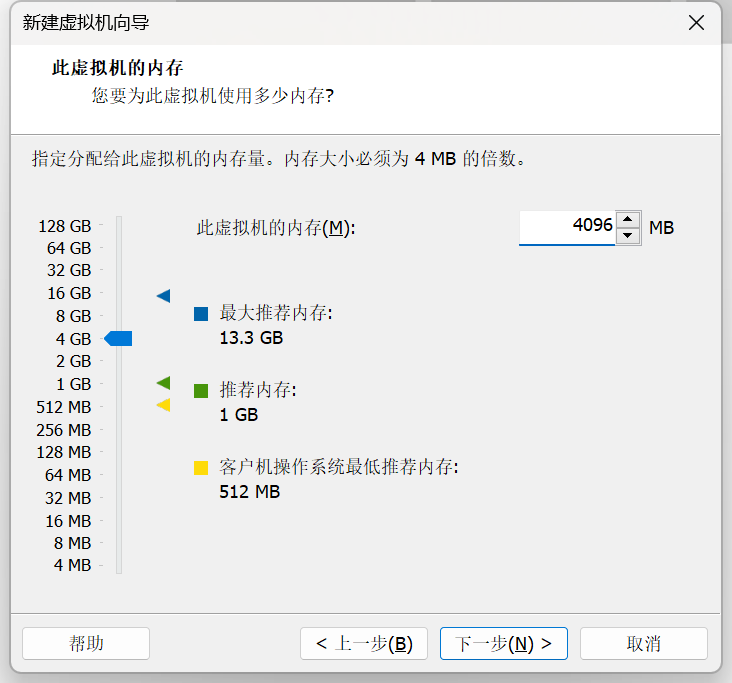
Task: Decrease memory with the spinner down arrow
Action: pyautogui.click(x=628, y=235)
